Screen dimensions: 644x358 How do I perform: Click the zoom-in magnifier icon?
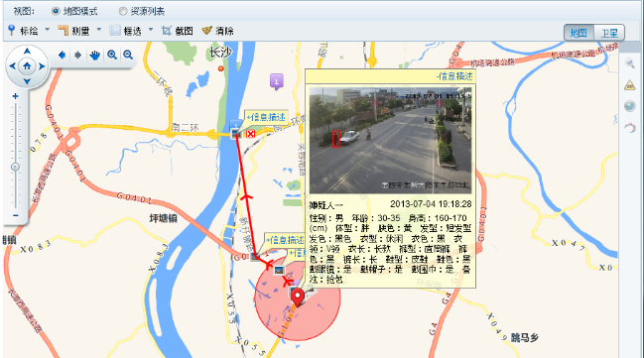(112, 55)
